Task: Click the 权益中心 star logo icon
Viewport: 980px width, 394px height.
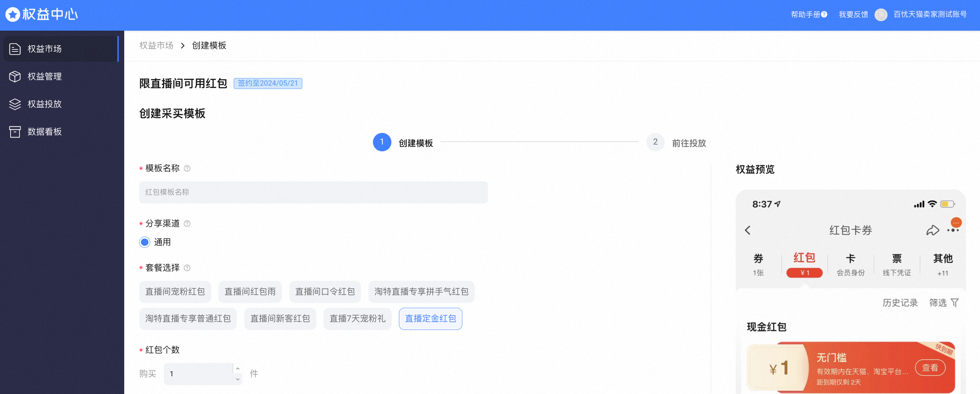Action: tap(13, 14)
